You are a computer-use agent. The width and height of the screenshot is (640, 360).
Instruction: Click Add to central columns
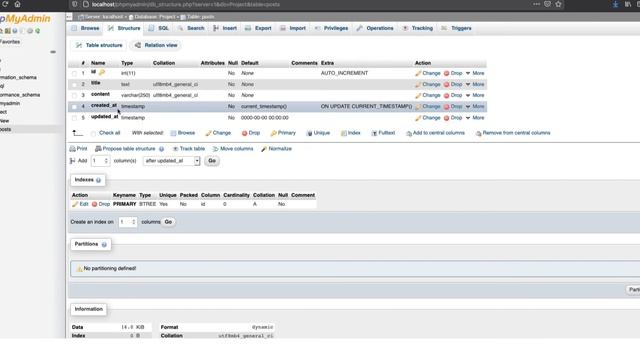435,133
